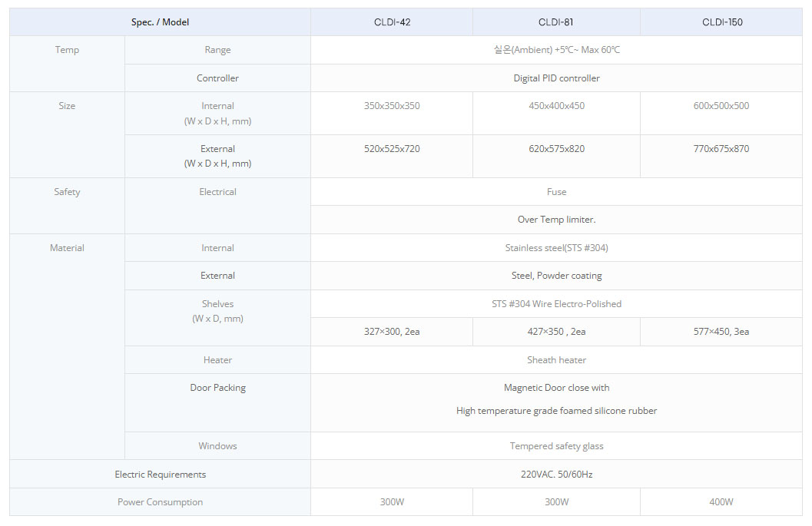This screenshot has width=812, height=526.
Task: Click the CLDI-42 column header
Action: [x=392, y=22]
